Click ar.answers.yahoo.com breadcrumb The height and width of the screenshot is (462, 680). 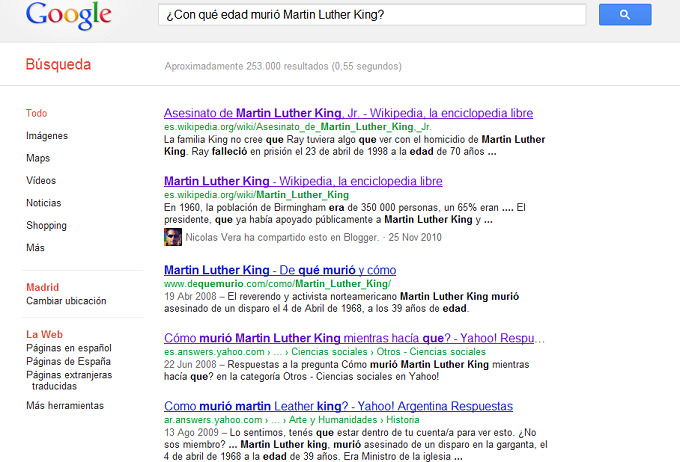tap(291, 420)
